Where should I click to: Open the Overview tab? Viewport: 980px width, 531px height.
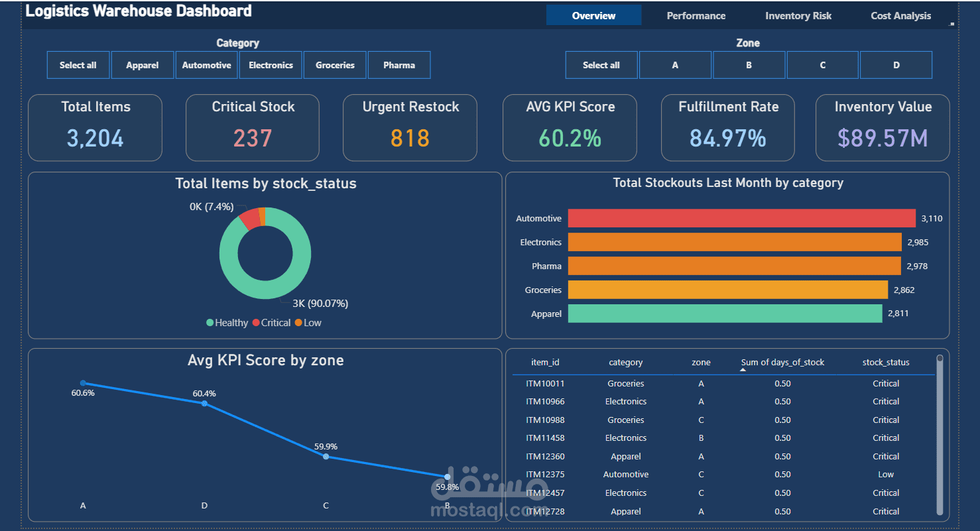pyautogui.click(x=593, y=15)
